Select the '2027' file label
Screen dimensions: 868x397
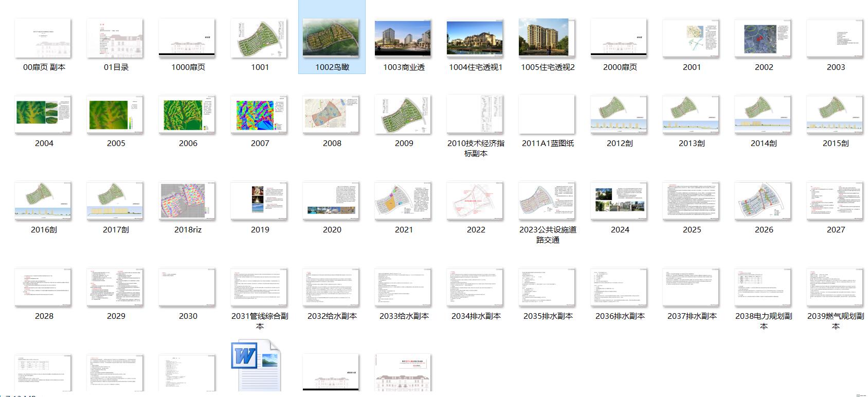pos(836,229)
